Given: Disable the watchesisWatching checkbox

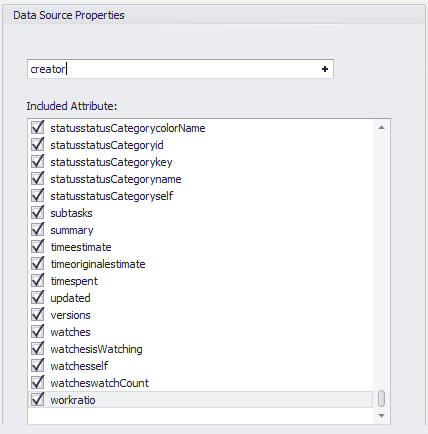Looking at the screenshot, I should coord(37,348).
